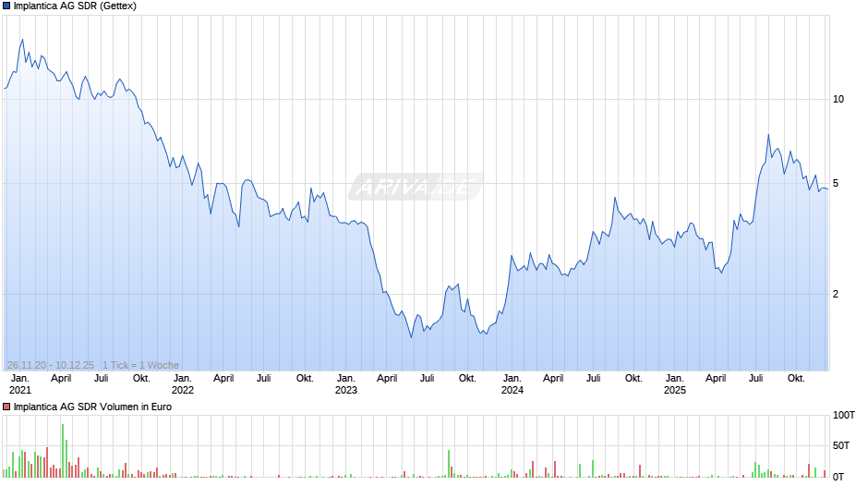The height and width of the screenshot is (486, 868).
Task: Click the 'Implantica AG SDR Volumen in Euro' label
Action: [92, 407]
